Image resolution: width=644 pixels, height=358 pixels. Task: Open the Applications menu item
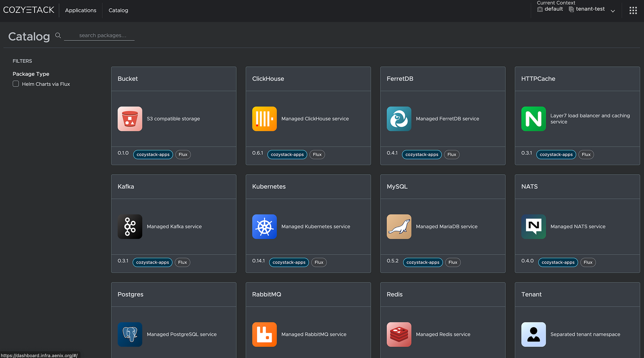80,10
